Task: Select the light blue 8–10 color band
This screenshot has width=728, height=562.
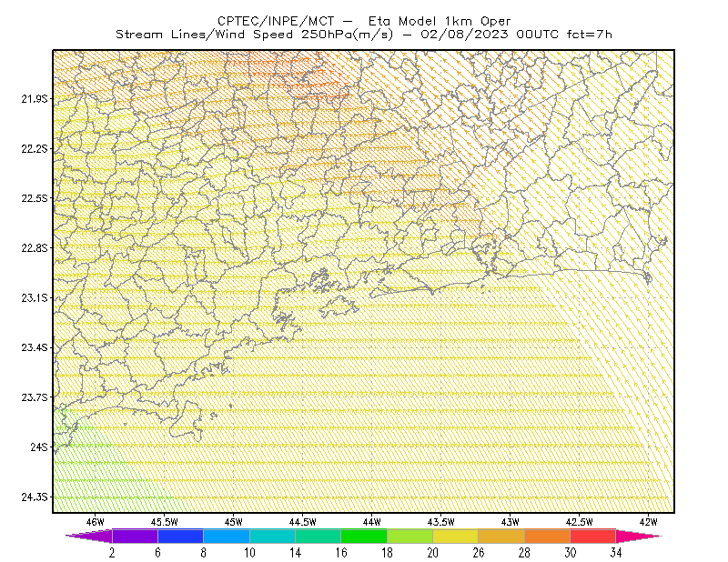Action: click(227, 536)
